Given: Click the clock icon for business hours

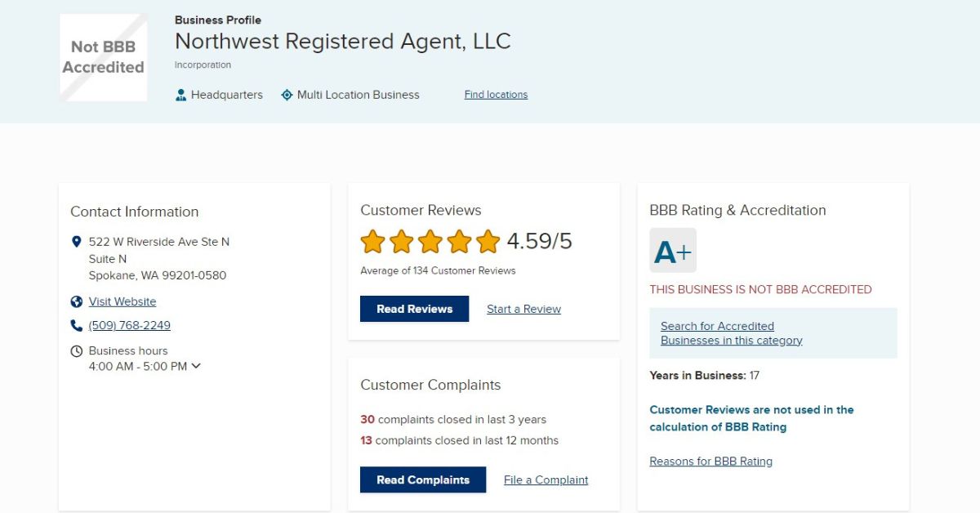Looking at the screenshot, I should [76, 350].
